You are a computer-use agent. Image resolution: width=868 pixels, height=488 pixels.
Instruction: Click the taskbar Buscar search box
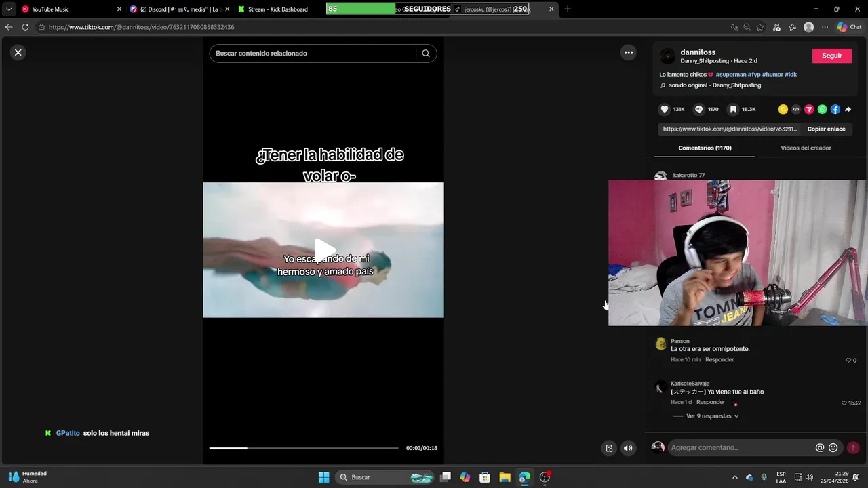coord(384,477)
